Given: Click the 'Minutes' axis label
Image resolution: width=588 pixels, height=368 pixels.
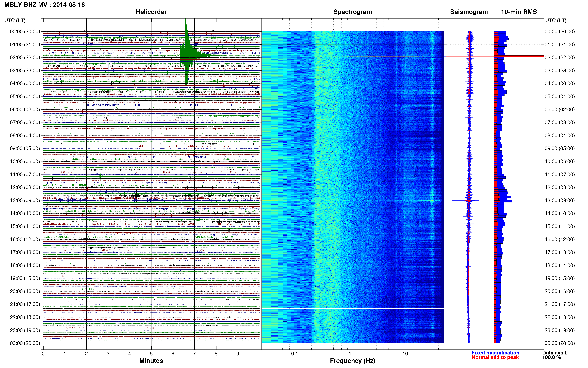Looking at the screenshot, I should 151,361.
